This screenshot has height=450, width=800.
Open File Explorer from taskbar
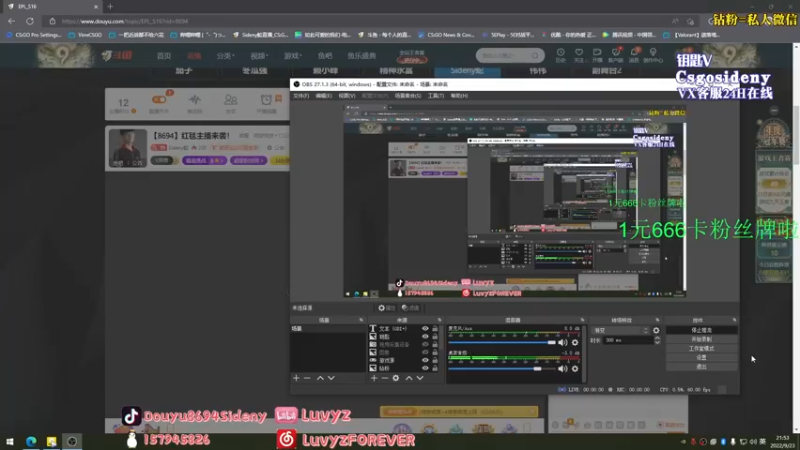(52, 441)
